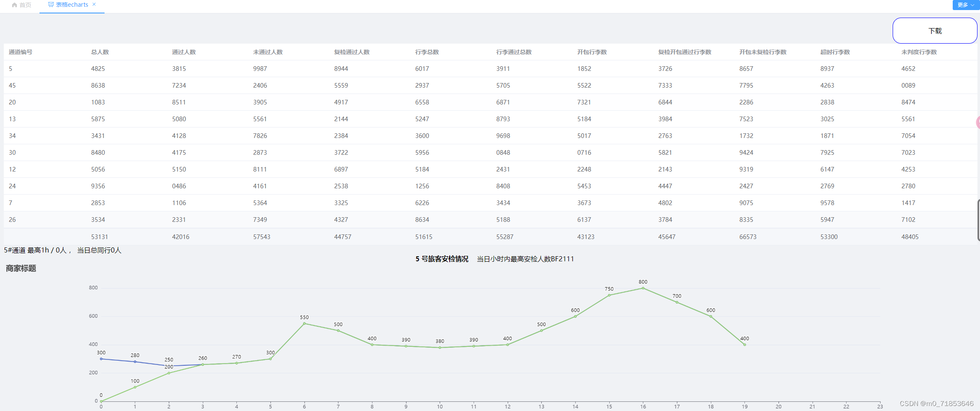The width and height of the screenshot is (980, 411).
Task: Select cell 1083 in channel 20 row
Action: tap(98, 102)
